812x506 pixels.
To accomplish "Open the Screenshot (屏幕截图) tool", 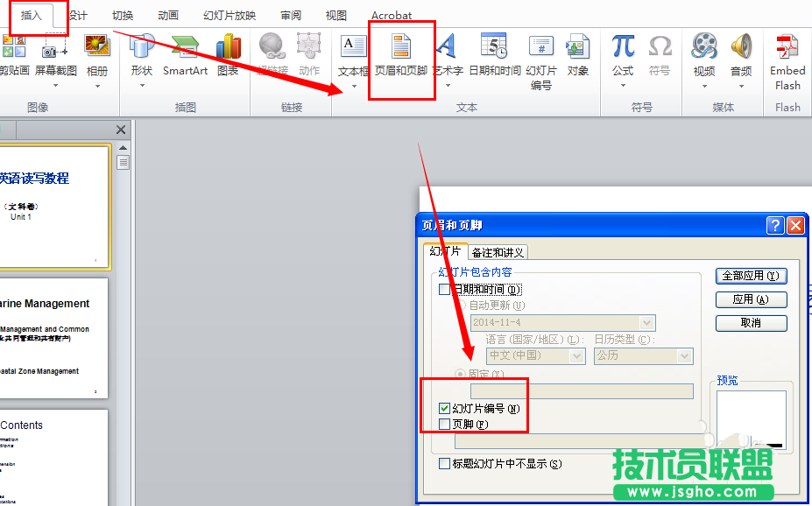I will [55, 46].
